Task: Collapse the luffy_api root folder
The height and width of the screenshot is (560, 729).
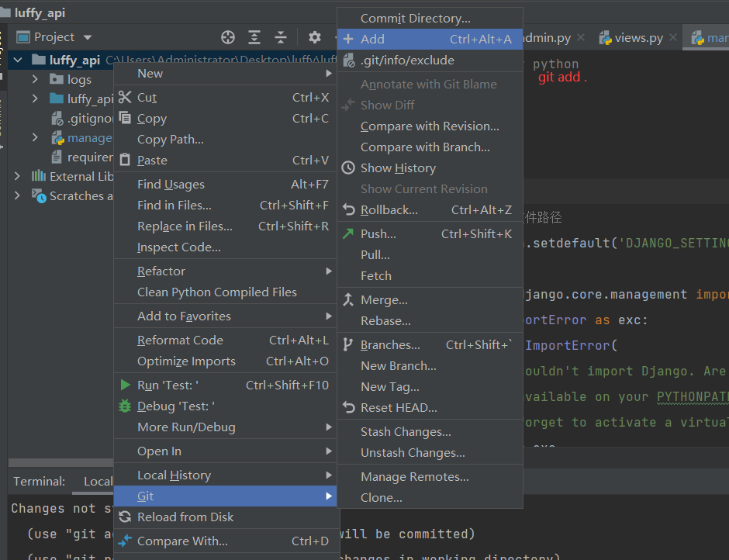Action: tap(17, 60)
